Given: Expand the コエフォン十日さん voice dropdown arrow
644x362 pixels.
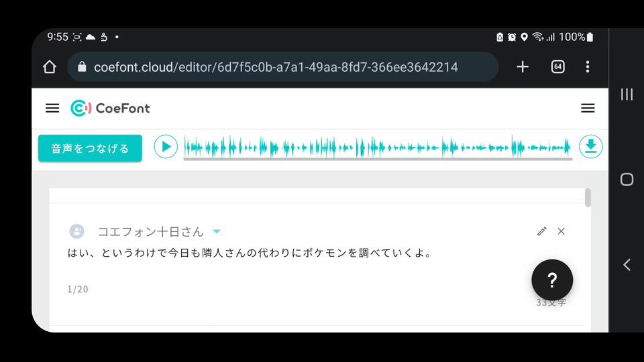Looking at the screenshot, I should 217,231.
